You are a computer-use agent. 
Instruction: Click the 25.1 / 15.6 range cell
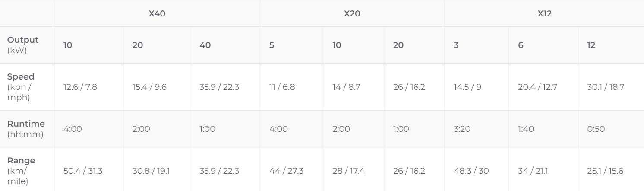point(605,171)
